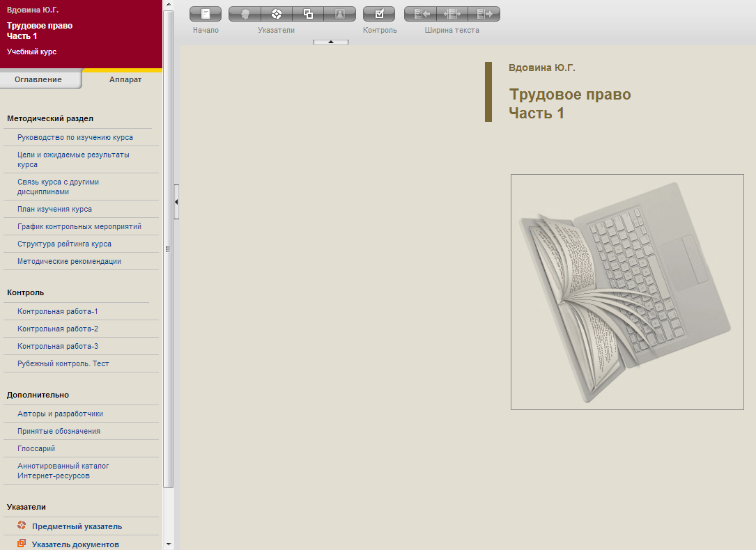The width and height of the screenshot is (756, 550).
Task: Click the Контроль section heading in sidebar
Action: tap(26, 292)
